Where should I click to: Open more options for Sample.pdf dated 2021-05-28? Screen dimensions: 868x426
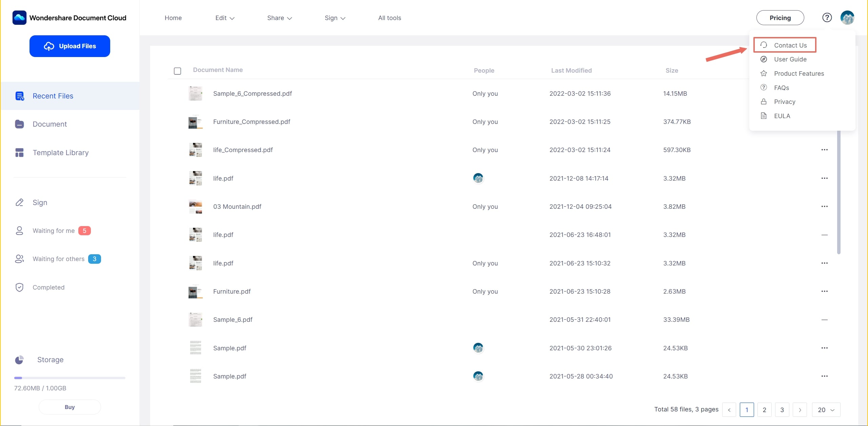click(825, 376)
